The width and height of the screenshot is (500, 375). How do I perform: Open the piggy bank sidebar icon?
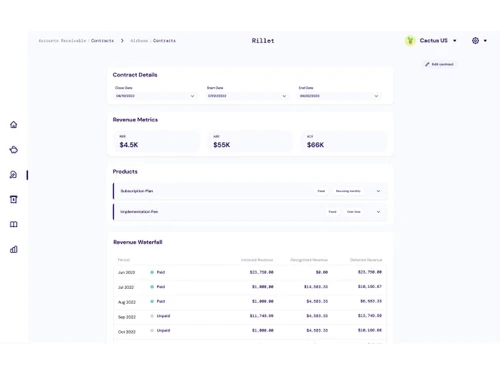pyautogui.click(x=14, y=150)
